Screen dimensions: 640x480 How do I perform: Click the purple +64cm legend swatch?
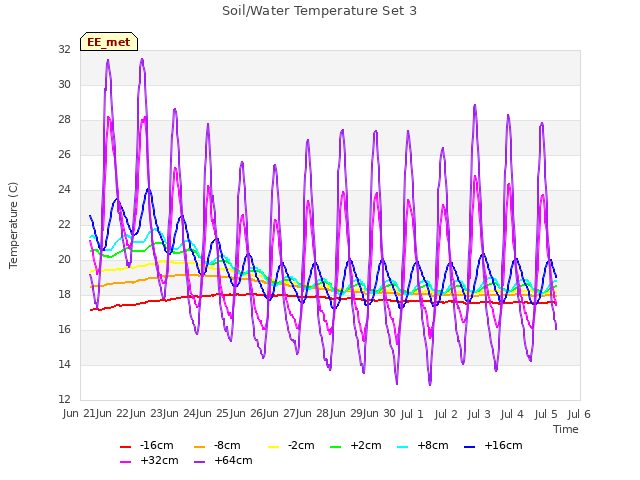pos(200,462)
